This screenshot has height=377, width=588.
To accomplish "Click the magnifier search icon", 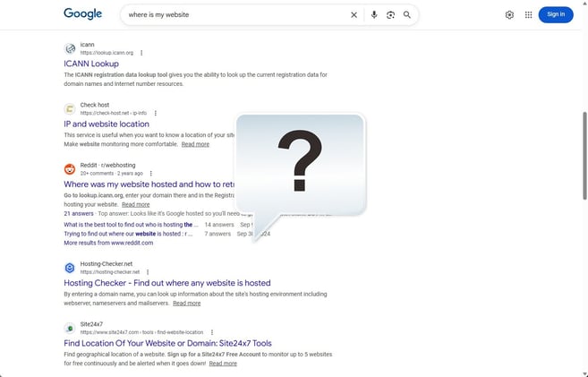I will pyautogui.click(x=407, y=14).
